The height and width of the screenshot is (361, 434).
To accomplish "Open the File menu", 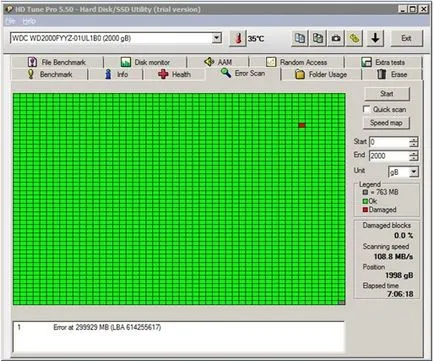I will coord(10,21).
